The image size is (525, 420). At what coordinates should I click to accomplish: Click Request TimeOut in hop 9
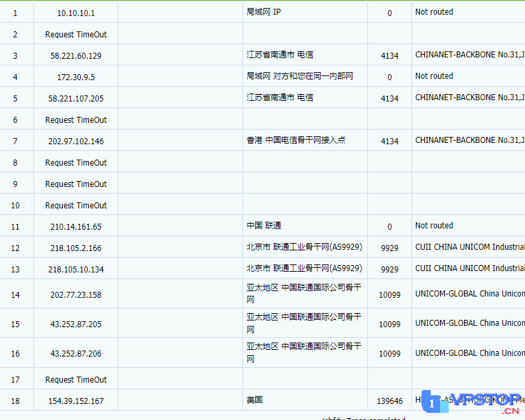(x=75, y=184)
